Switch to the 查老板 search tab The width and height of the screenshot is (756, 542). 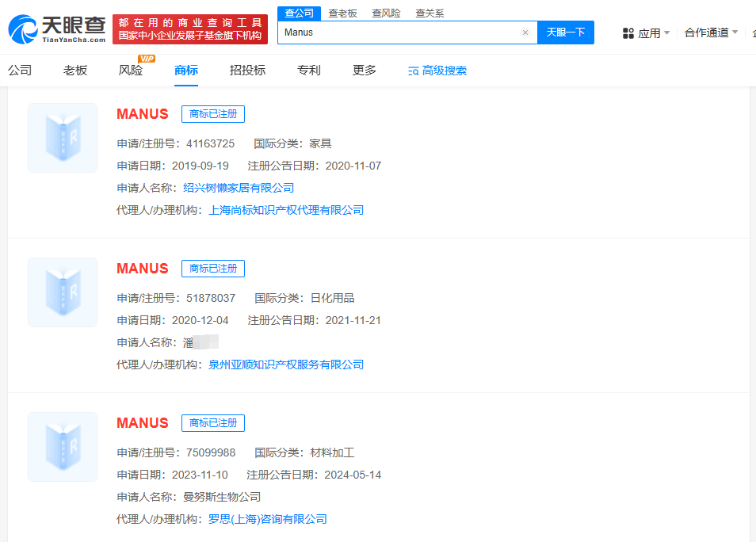342,13
